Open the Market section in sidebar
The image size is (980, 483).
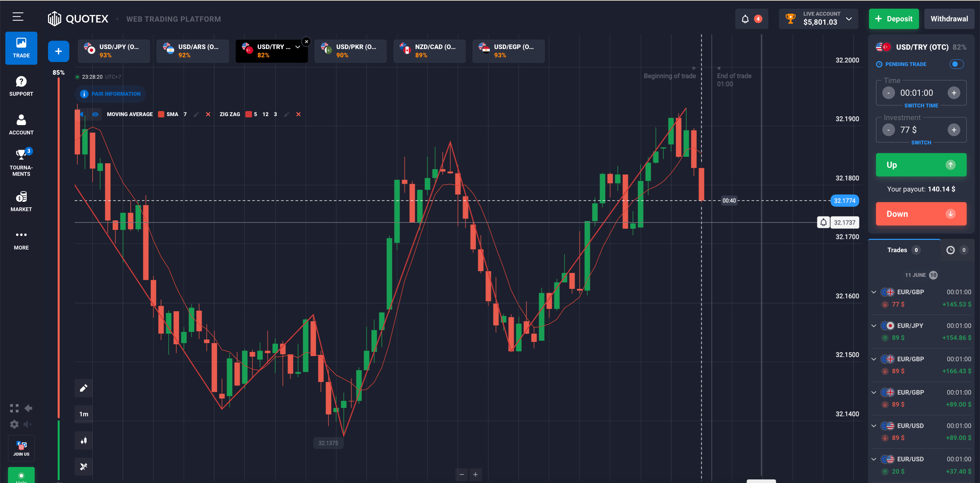click(21, 201)
